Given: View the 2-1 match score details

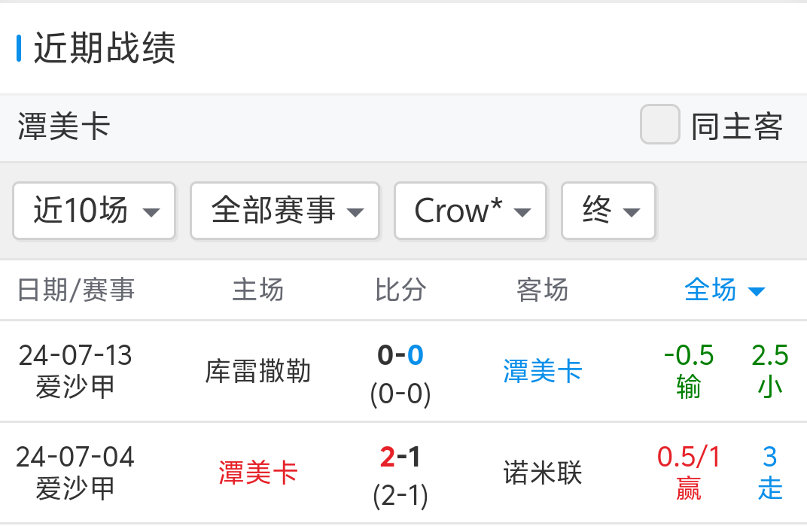Looking at the screenshot, I should [400, 474].
